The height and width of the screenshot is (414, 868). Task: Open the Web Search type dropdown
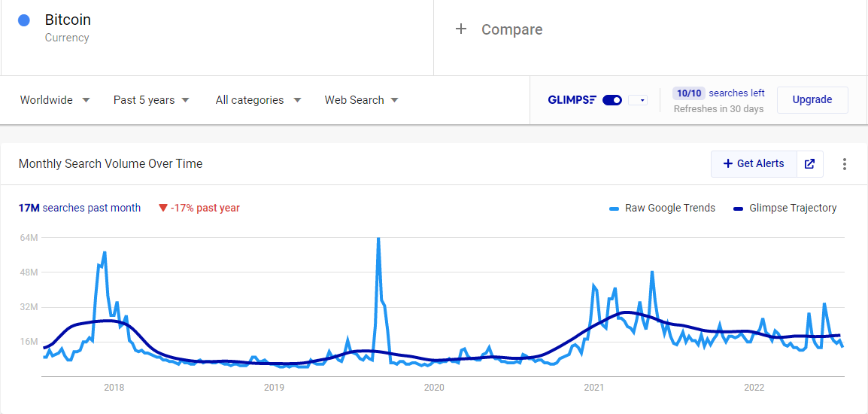tap(361, 100)
